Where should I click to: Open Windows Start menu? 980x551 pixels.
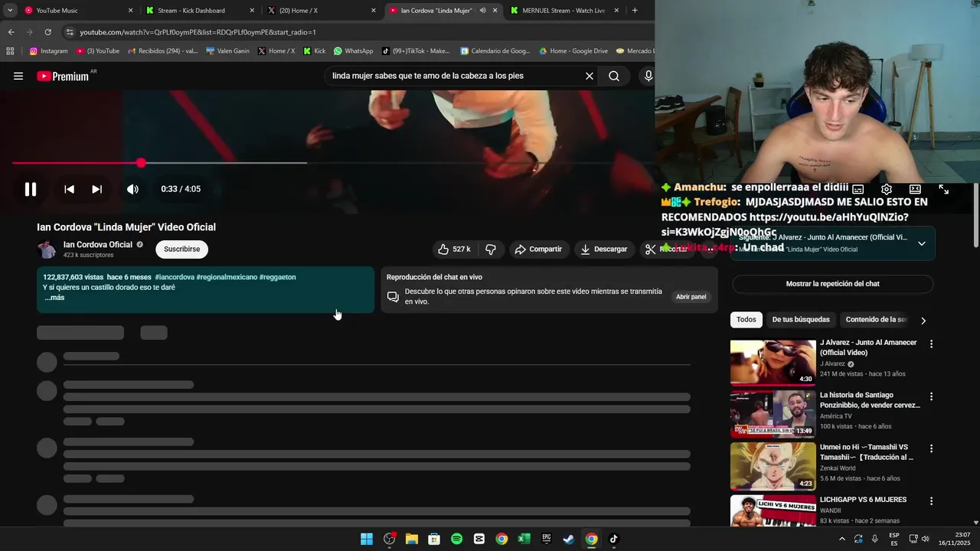[367, 539]
